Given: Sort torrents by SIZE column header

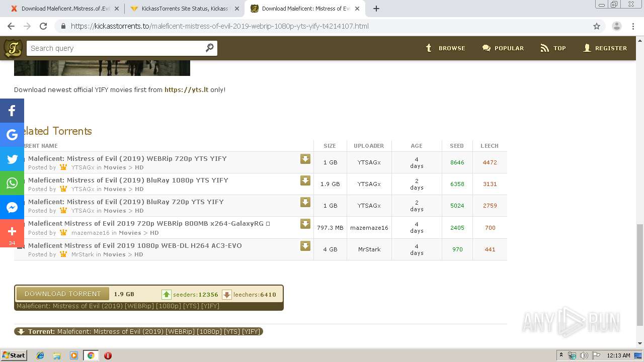Looking at the screenshot, I should tap(330, 146).
